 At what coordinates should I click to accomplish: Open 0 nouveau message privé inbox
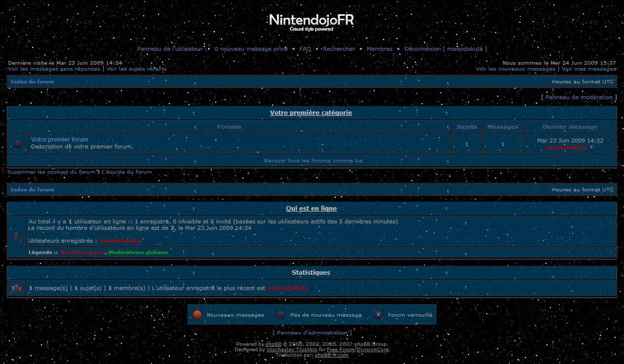[x=251, y=49]
